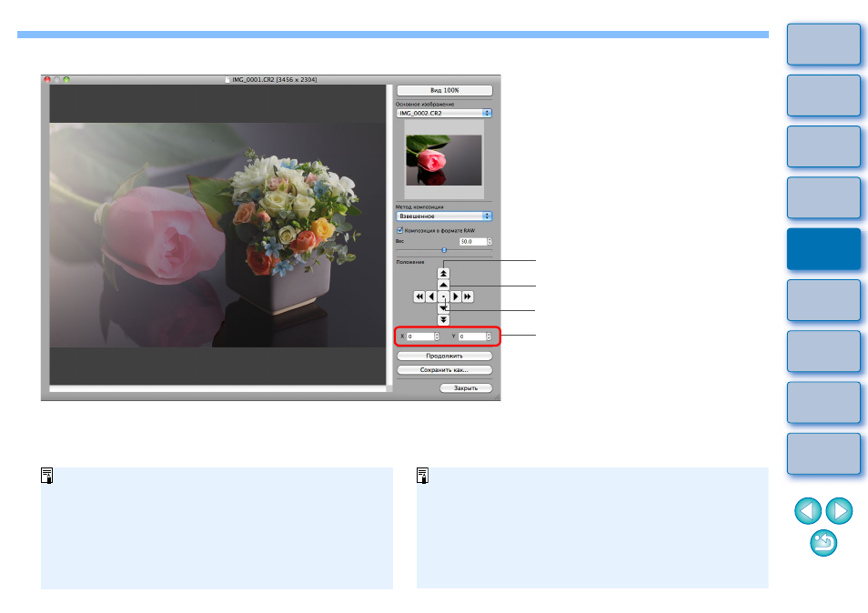Click the 'Вес' value field showing 50.0

pyautogui.click(x=473, y=242)
